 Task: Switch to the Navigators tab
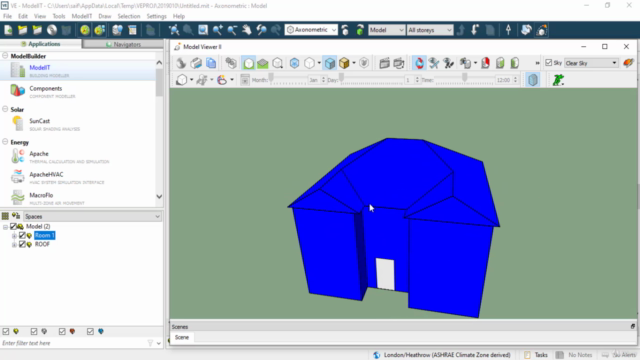click(x=123, y=44)
